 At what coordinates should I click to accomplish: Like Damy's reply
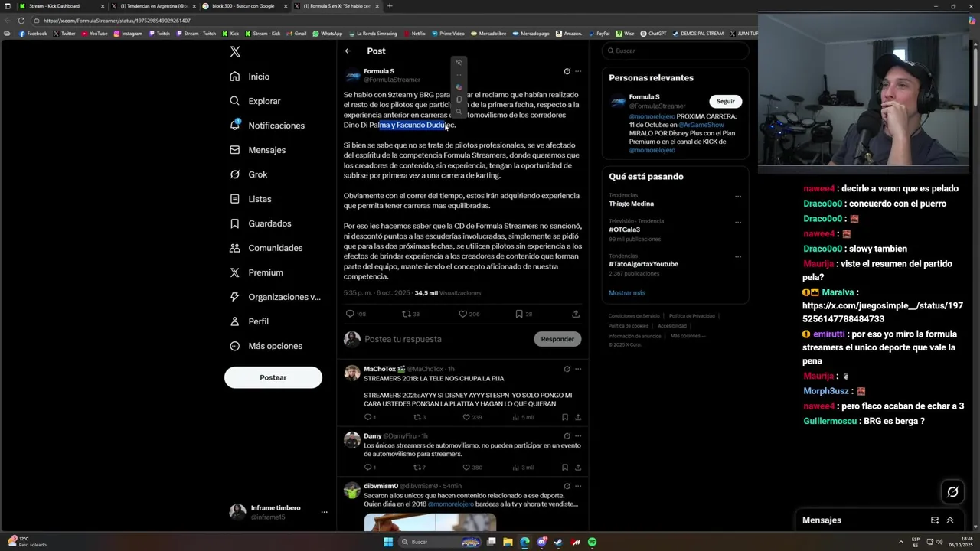pyautogui.click(x=472, y=468)
